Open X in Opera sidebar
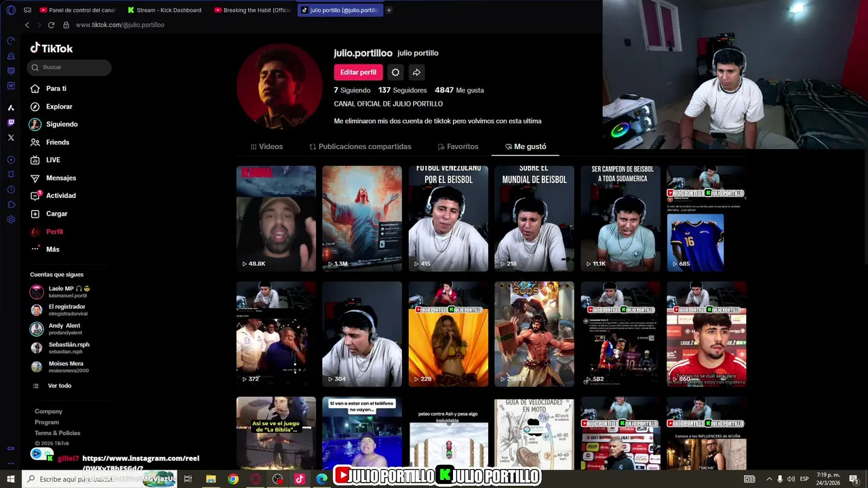 tap(11, 138)
